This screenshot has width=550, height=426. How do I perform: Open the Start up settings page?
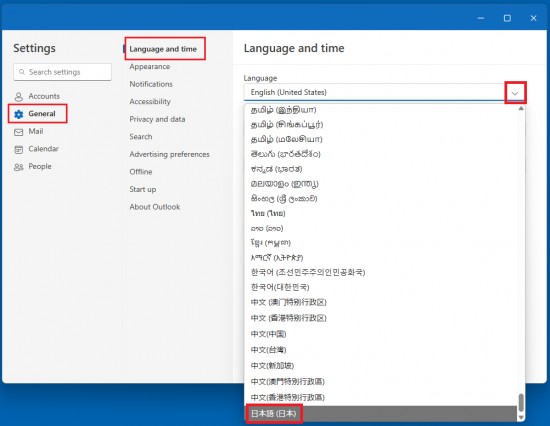coord(143,189)
